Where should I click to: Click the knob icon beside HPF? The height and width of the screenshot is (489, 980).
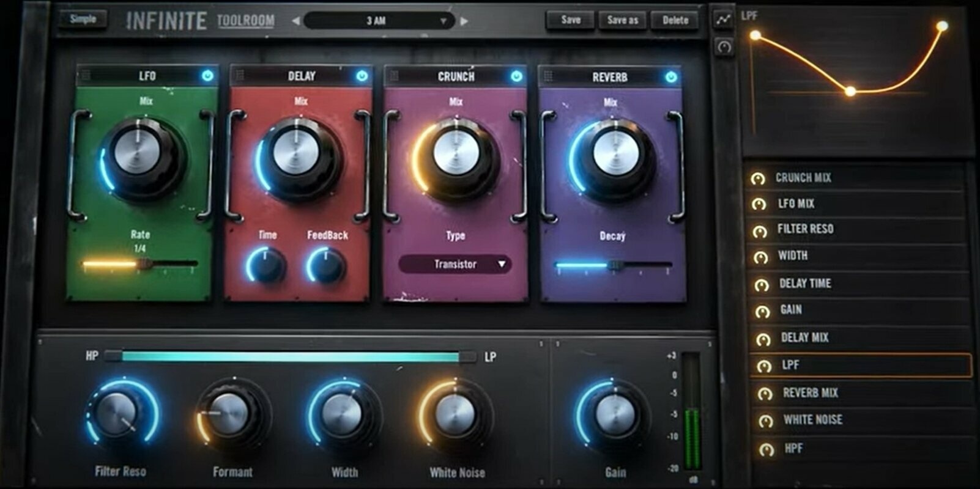click(x=767, y=450)
